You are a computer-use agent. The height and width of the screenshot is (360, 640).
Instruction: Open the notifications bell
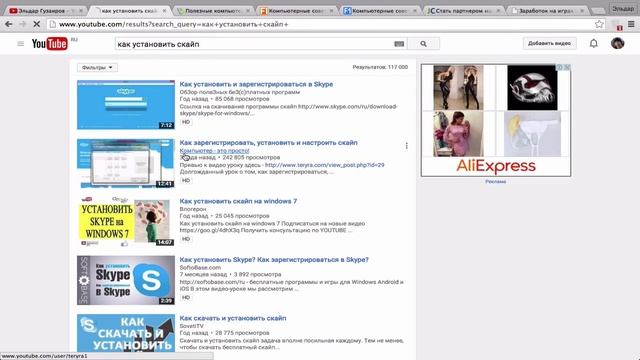pyautogui.click(x=593, y=43)
